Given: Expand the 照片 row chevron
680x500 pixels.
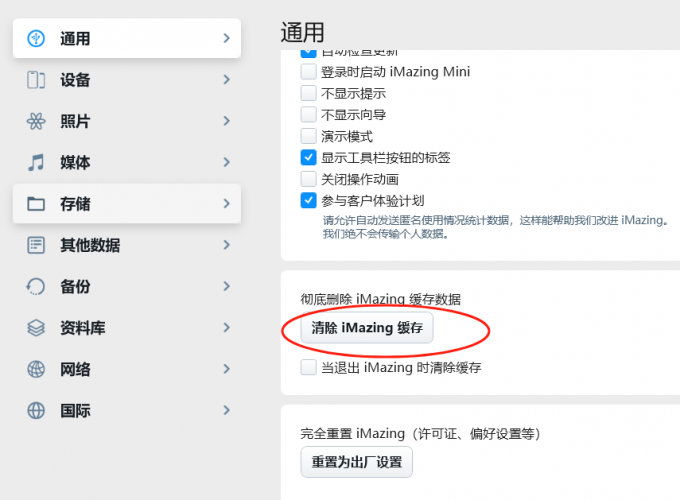Looking at the screenshot, I should 226,121.
